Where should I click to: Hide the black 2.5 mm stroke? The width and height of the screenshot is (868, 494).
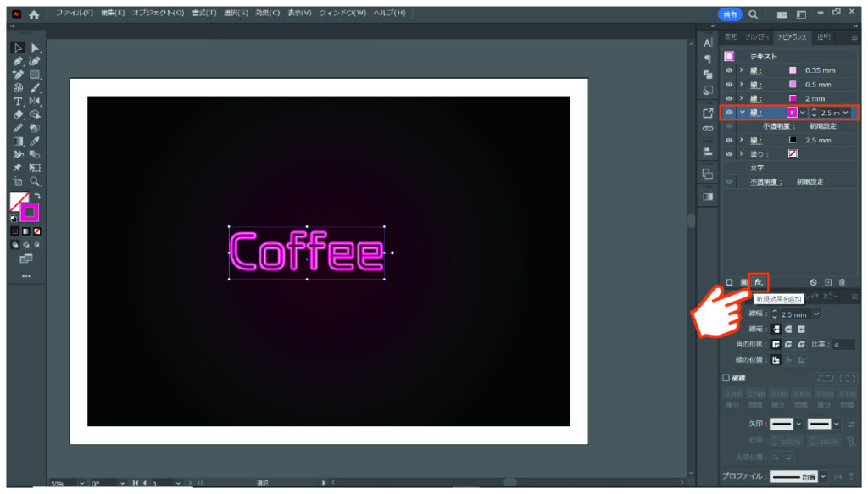click(x=729, y=140)
